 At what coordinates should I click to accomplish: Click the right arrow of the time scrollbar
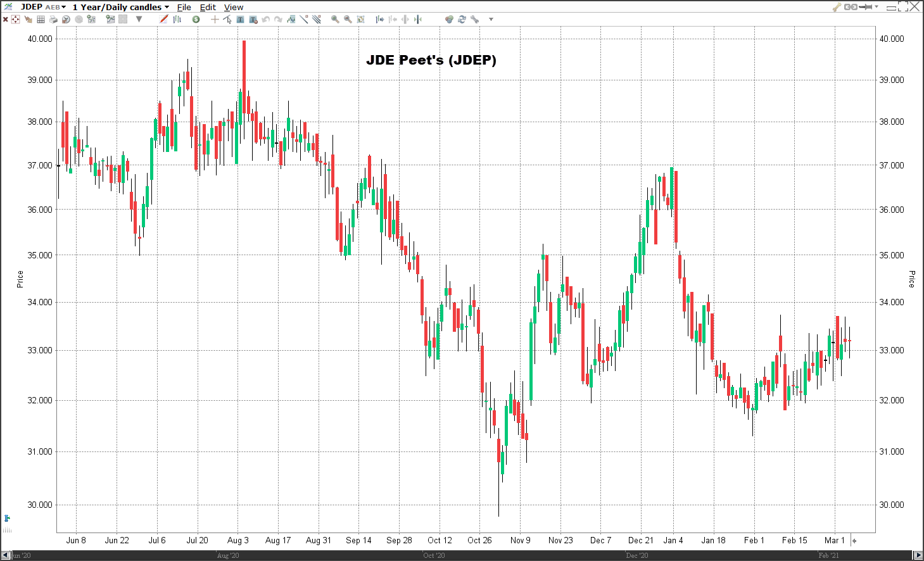tap(918, 555)
